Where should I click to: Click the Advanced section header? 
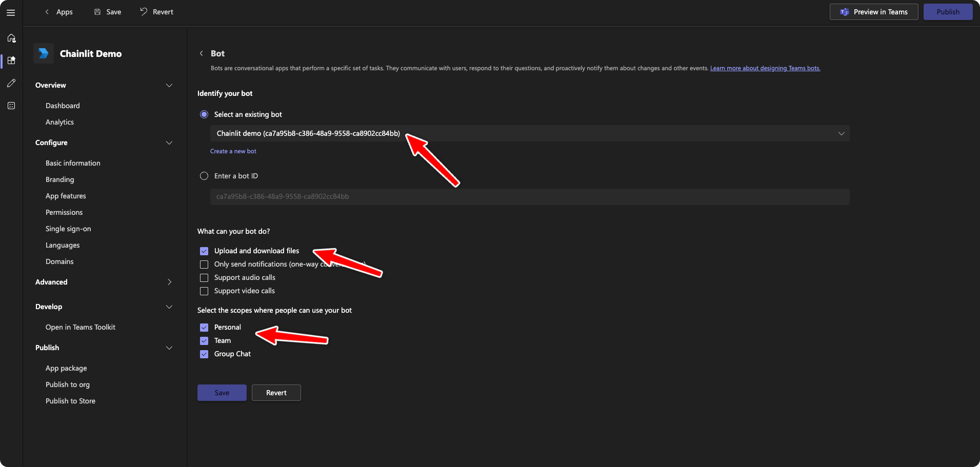point(51,282)
